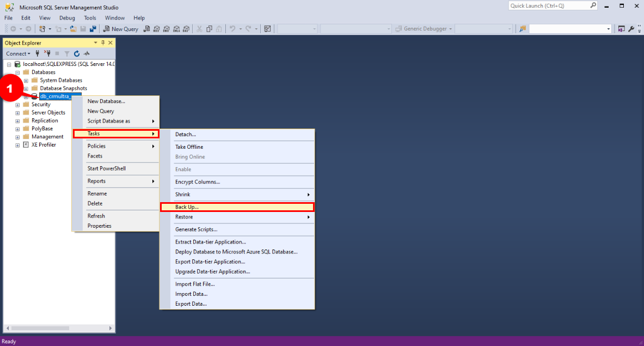Choose Export Data... option

(237, 303)
